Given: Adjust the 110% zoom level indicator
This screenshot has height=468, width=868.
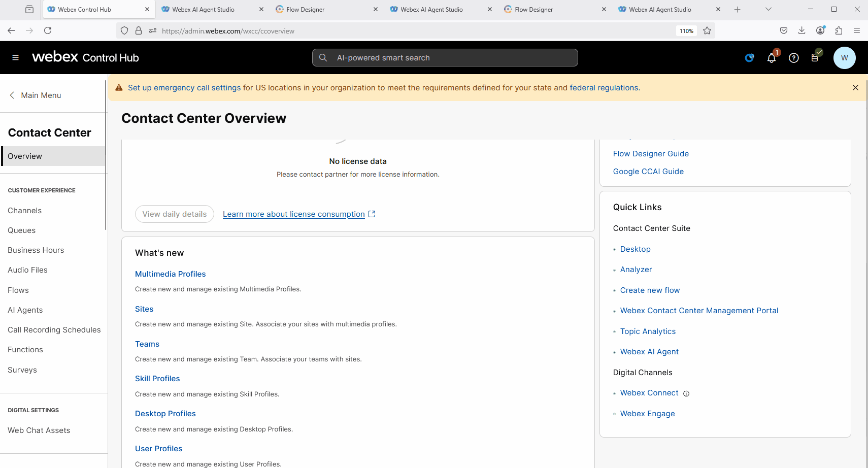Looking at the screenshot, I should point(686,31).
